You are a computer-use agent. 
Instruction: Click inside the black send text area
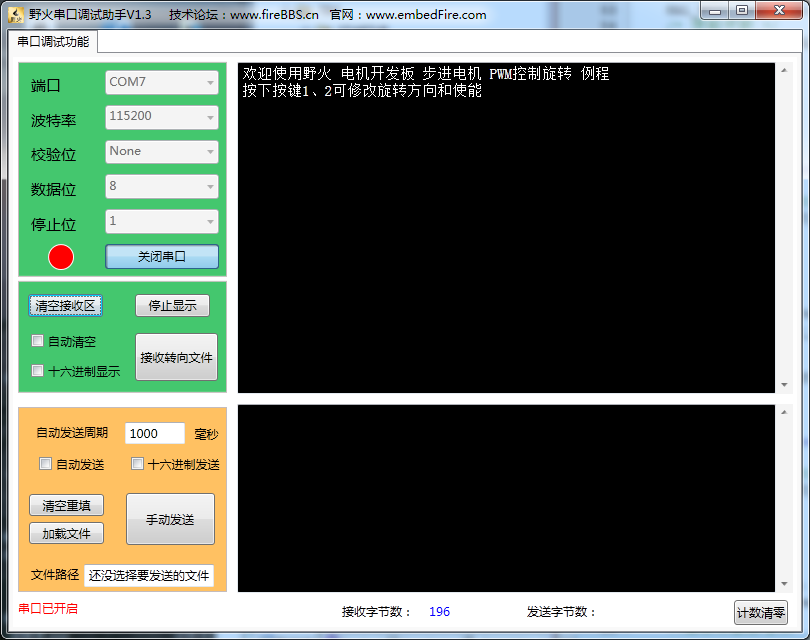coord(506,498)
